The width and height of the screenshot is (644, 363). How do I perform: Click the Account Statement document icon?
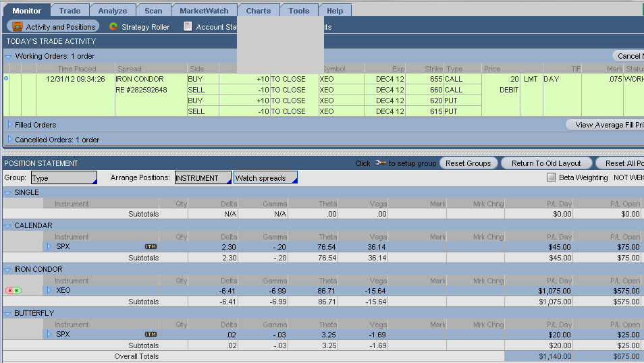click(x=186, y=27)
